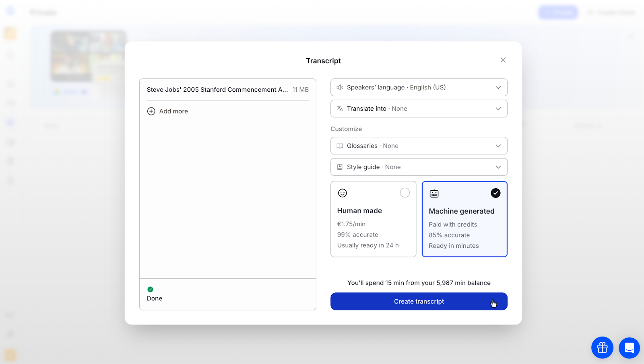Open the Style guide dropdown

[x=419, y=167]
